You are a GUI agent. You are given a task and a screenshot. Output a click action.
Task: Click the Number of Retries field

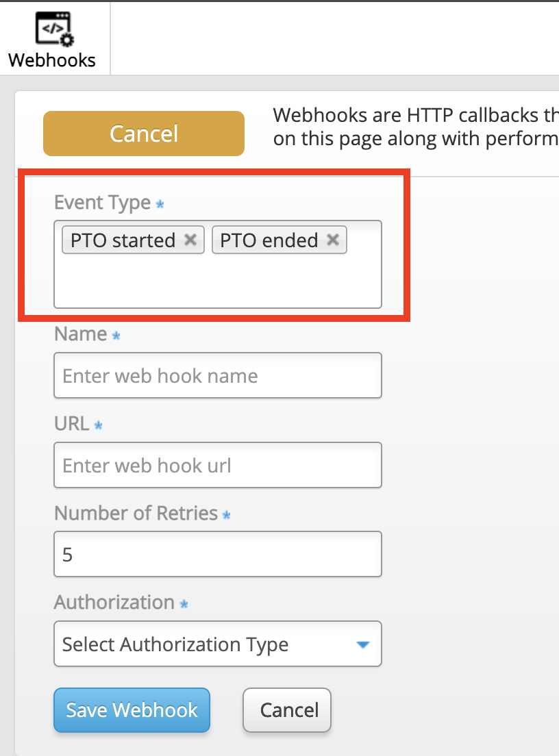[x=218, y=554]
